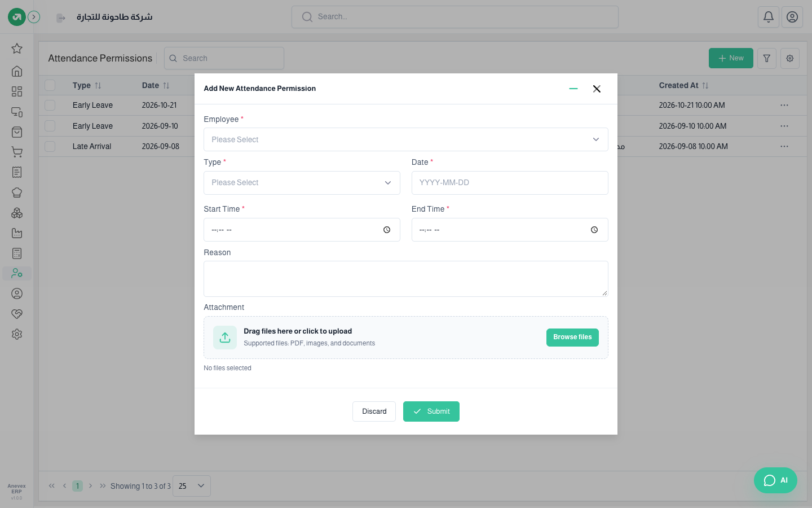Open the settings gear icon in sidebar

pos(17,334)
